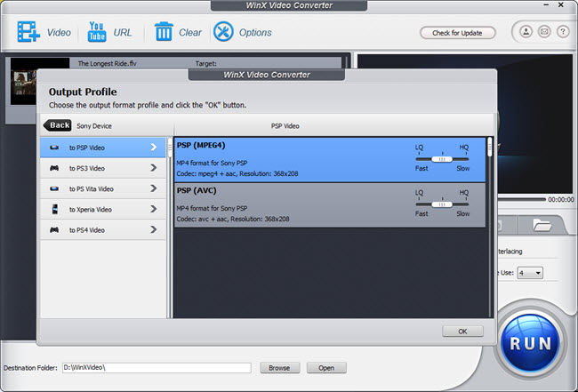Click the Check for Update button

click(x=457, y=33)
